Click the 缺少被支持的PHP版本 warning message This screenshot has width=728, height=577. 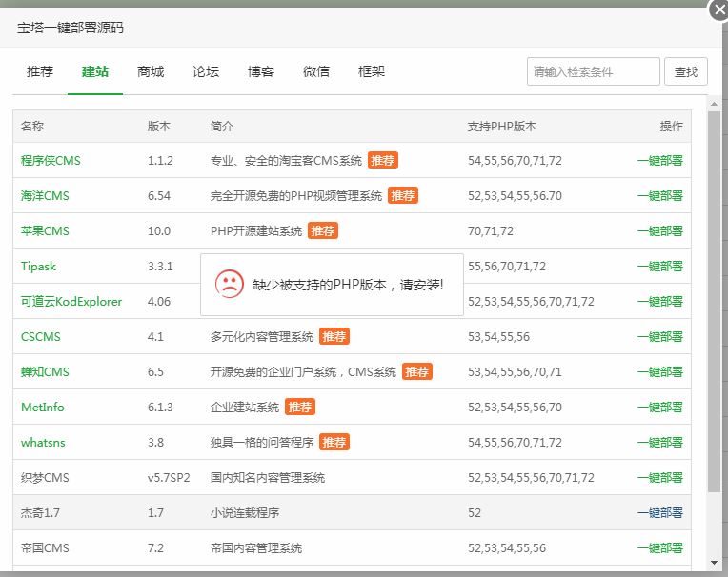[x=348, y=285]
